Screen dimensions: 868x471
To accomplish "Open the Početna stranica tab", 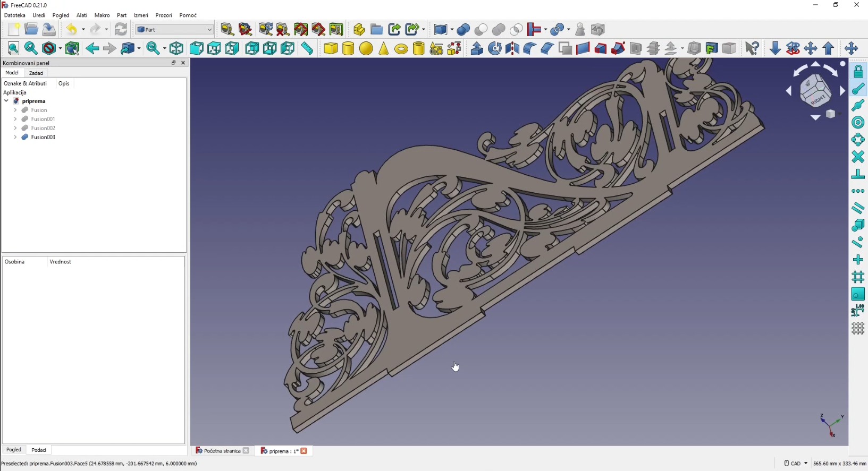I will click(x=222, y=451).
